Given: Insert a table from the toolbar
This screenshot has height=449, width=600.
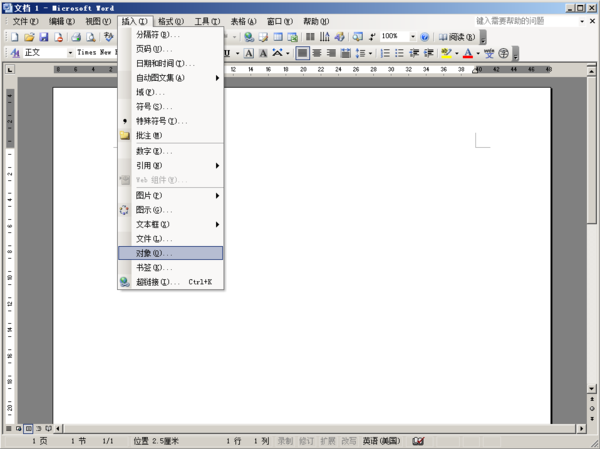Looking at the screenshot, I should [278, 37].
